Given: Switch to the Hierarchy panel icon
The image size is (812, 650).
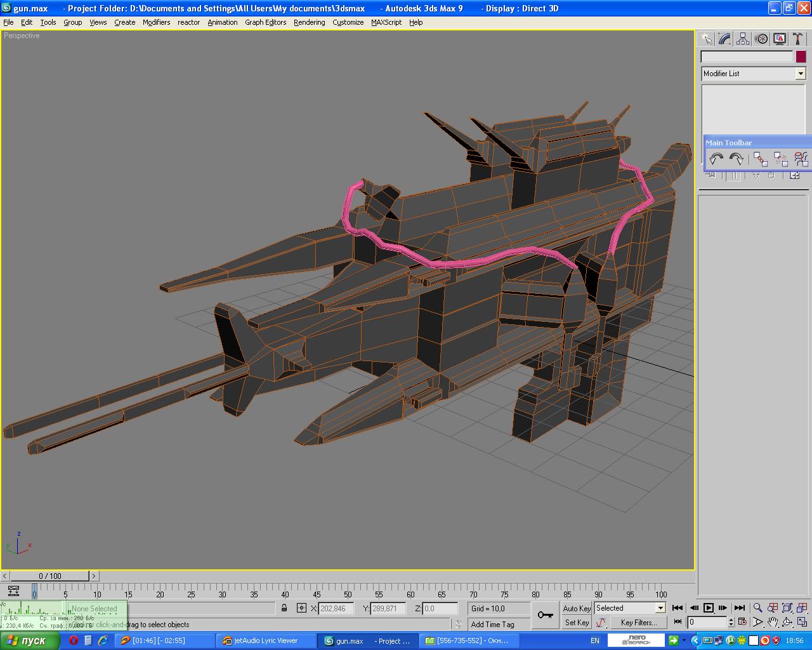Looking at the screenshot, I should click(743, 39).
